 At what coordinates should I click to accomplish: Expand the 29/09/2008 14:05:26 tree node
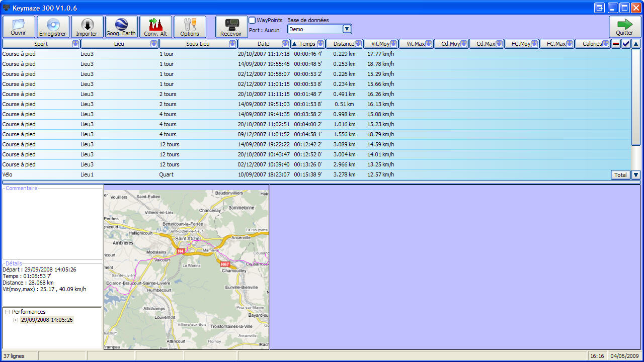[x=16, y=320]
